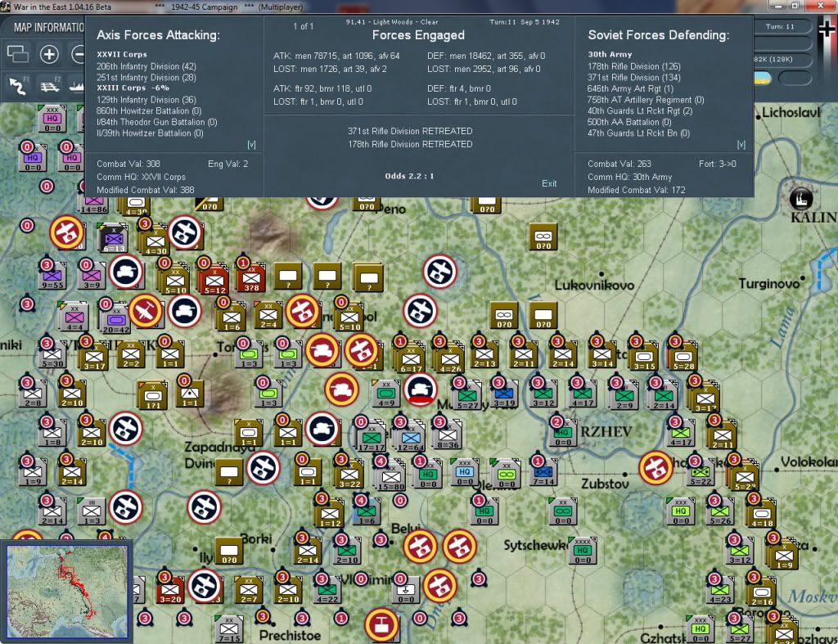Click the empty pill under 82K (128K)
The width and height of the screenshot is (838, 644).
click(x=795, y=79)
